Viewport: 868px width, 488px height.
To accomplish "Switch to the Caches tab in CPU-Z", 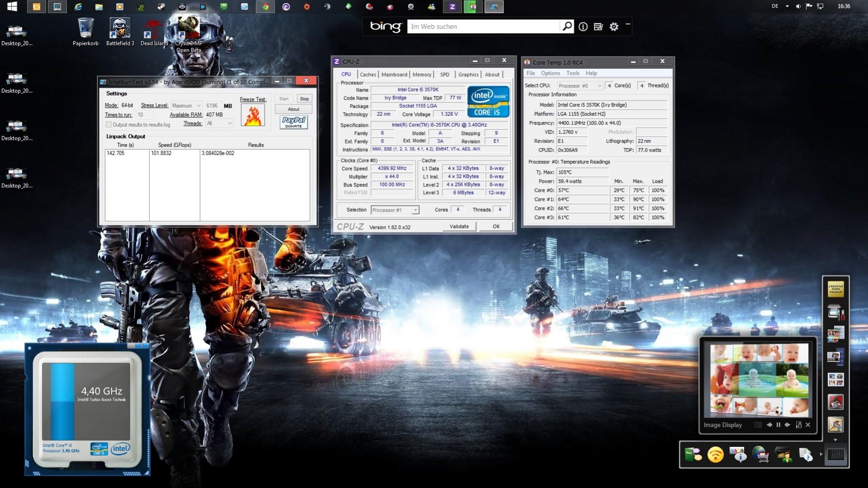I will pyautogui.click(x=368, y=75).
